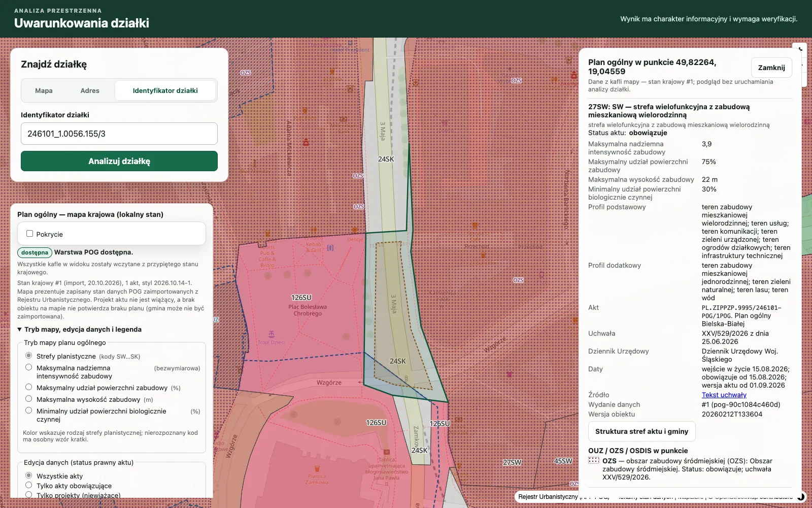The height and width of the screenshot is (508, 812).
Task: Click the resolution number XXV/529/2026 z dnia 25.06.2026
Action: (734, 337)
